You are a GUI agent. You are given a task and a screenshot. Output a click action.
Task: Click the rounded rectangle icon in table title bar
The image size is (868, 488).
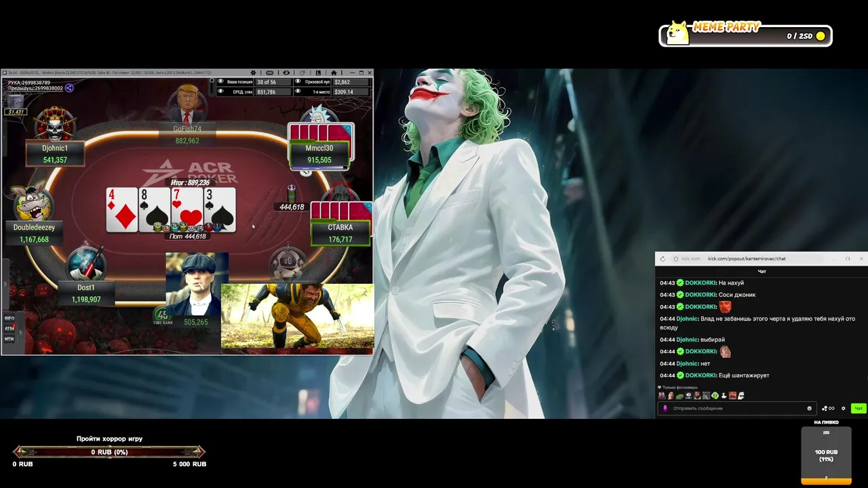coord(270,73)
